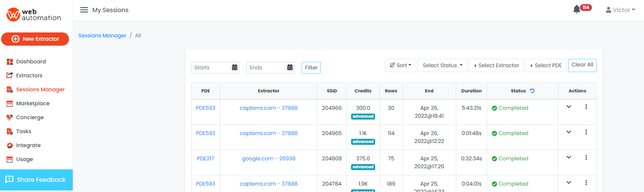Screen dimensions: 644x192
Task: Expand row 204965 with the chevron
Action: [x=569, y=132]
